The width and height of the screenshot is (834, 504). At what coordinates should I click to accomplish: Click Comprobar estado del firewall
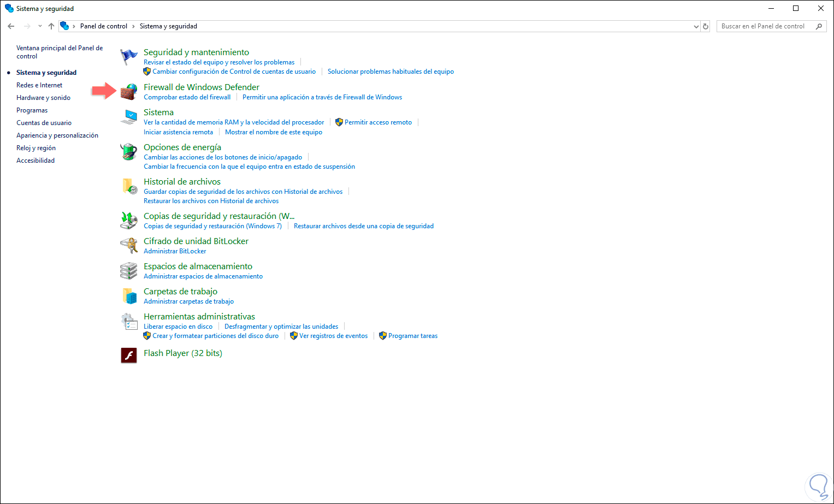(x=187, y=97)
